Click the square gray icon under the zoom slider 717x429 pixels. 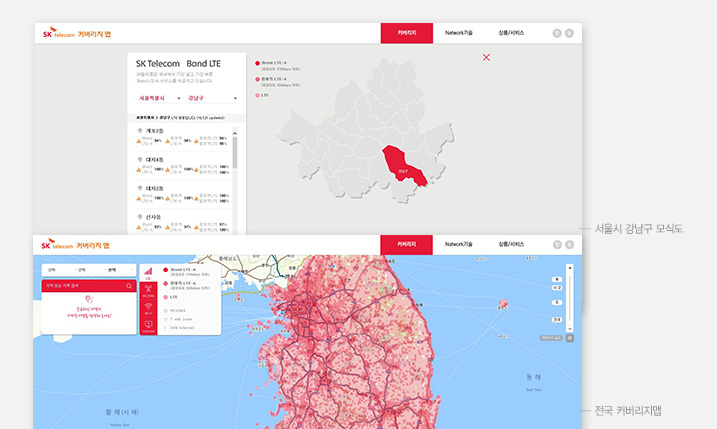click(570, 338)
